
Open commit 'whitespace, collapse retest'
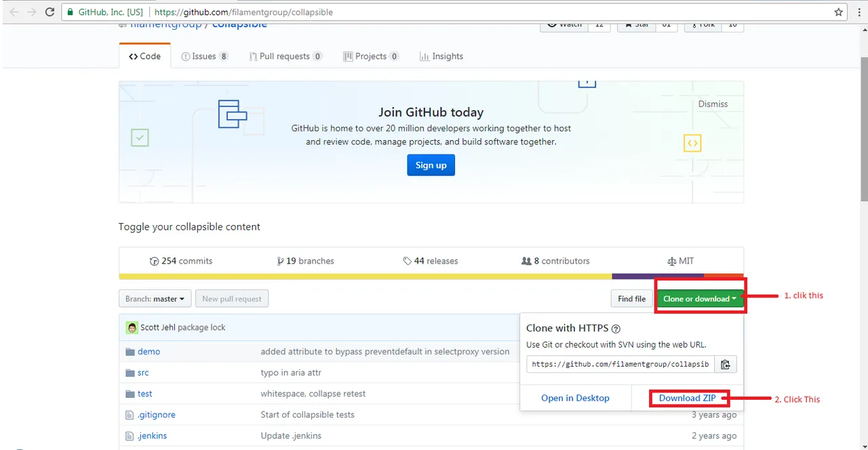pos(313,394)
